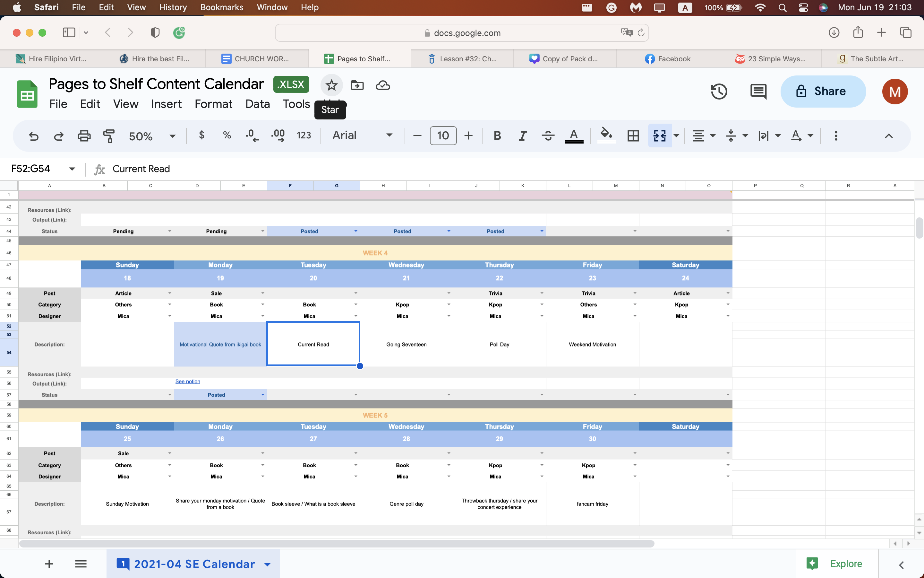Open version history clock icon
Screen dimensions: 924x578
coord(719,92)
